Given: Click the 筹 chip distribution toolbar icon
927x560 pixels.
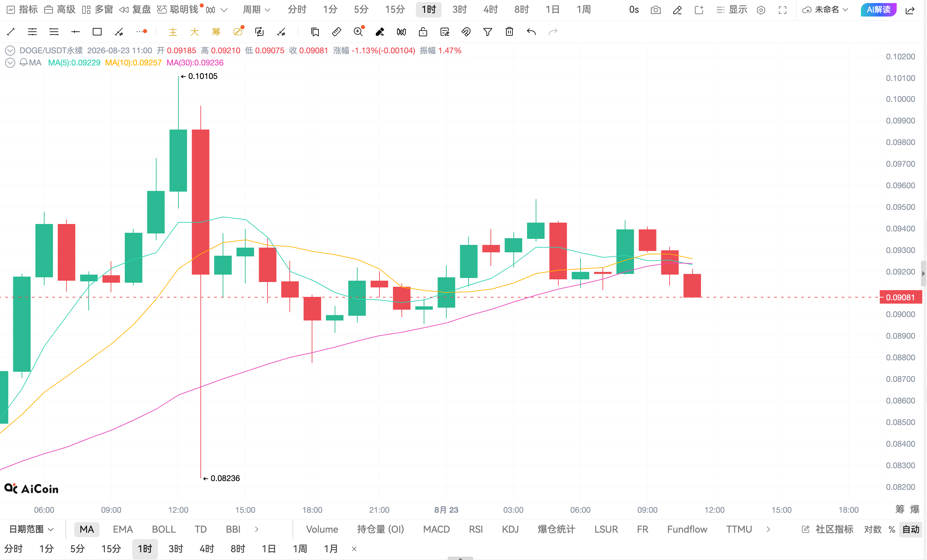Looking at the screenshot, I should pos(216,32).
